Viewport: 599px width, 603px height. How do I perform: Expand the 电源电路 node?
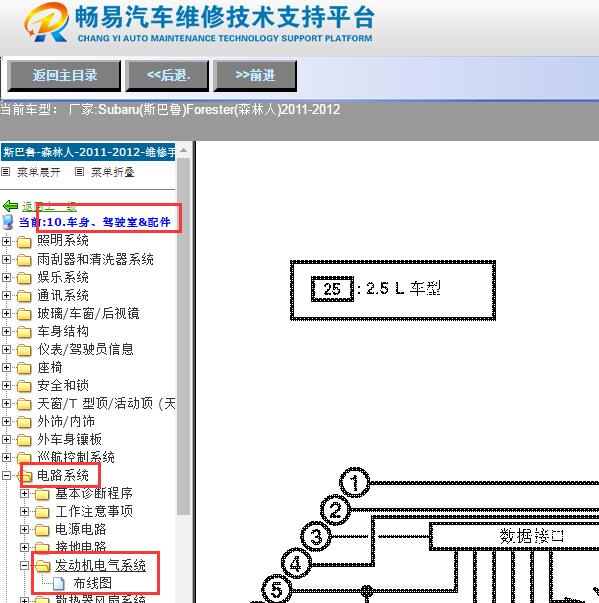click(x=24, y=530)
